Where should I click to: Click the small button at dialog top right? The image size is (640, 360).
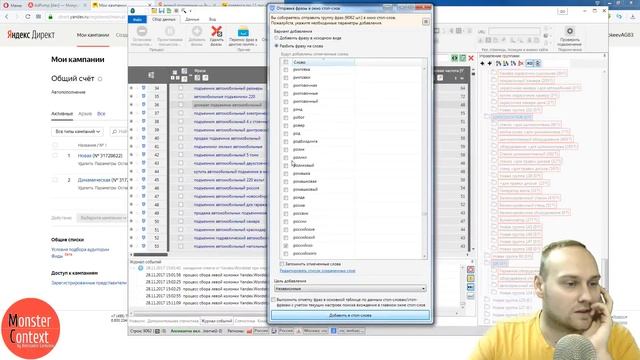(x=426, y=22)
